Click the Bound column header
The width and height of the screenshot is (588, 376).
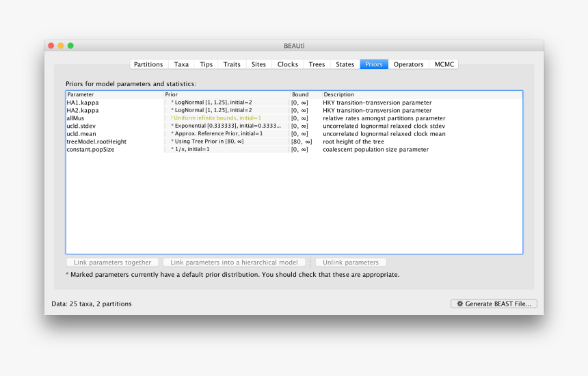(306, 94)
